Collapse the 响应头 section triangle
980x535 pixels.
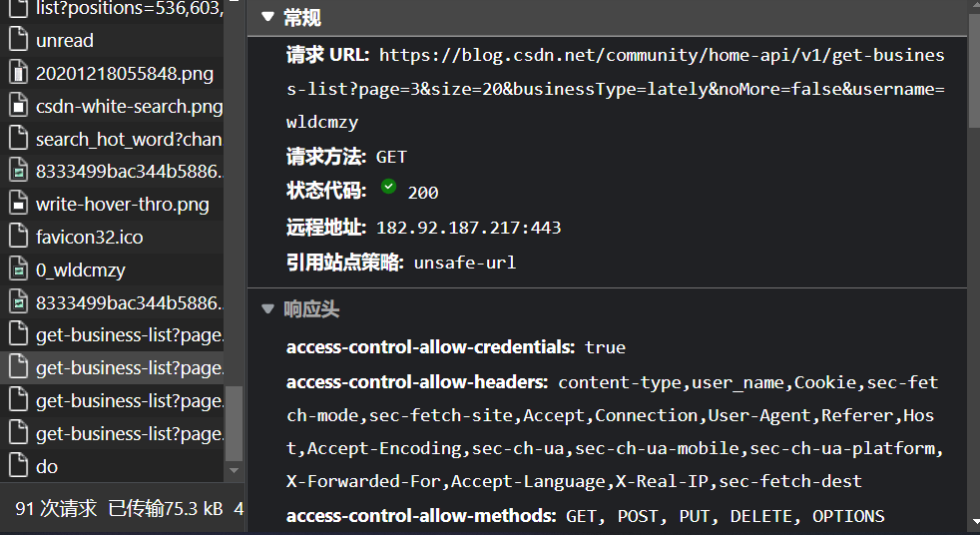click(x=267, y=309)
